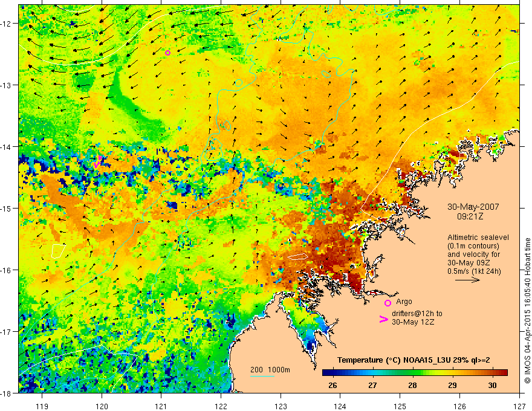Click the '30-May-2007' date label

click(x=473, y=207)
